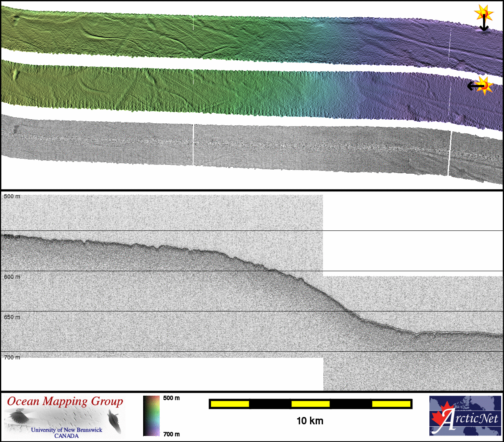Click the 600 m depth label in the profile

12,277
